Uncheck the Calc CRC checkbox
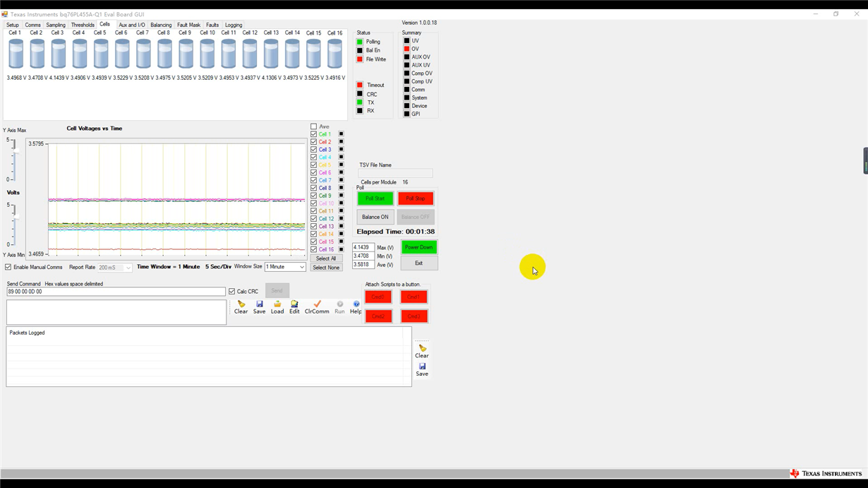 click(232, 291)
